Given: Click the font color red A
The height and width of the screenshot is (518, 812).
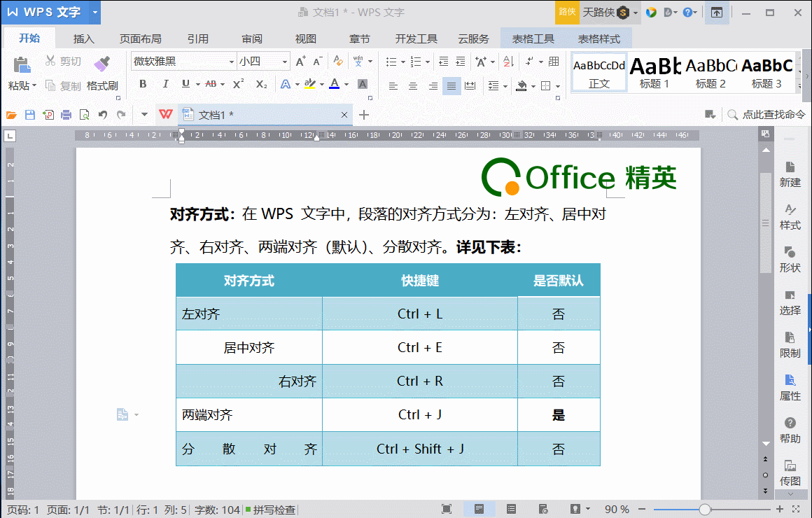Looking at the screenshot, I should coord(335,84).
